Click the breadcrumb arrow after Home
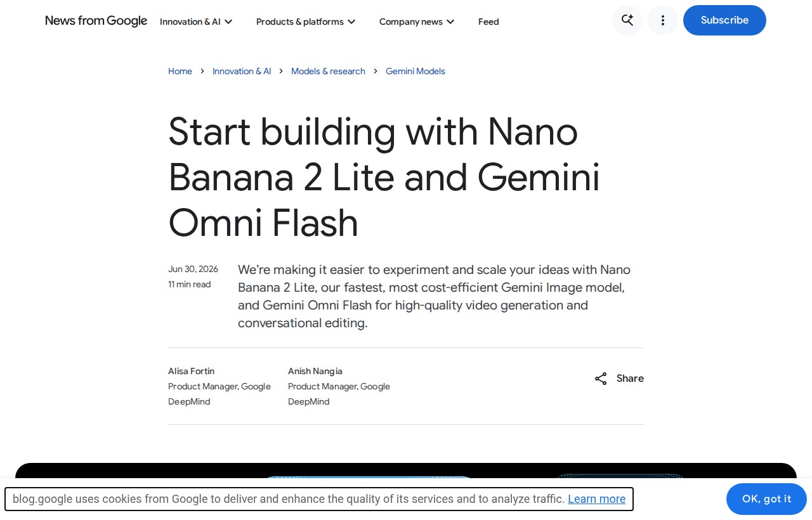 pyautogui.click(x=202, y=71)
